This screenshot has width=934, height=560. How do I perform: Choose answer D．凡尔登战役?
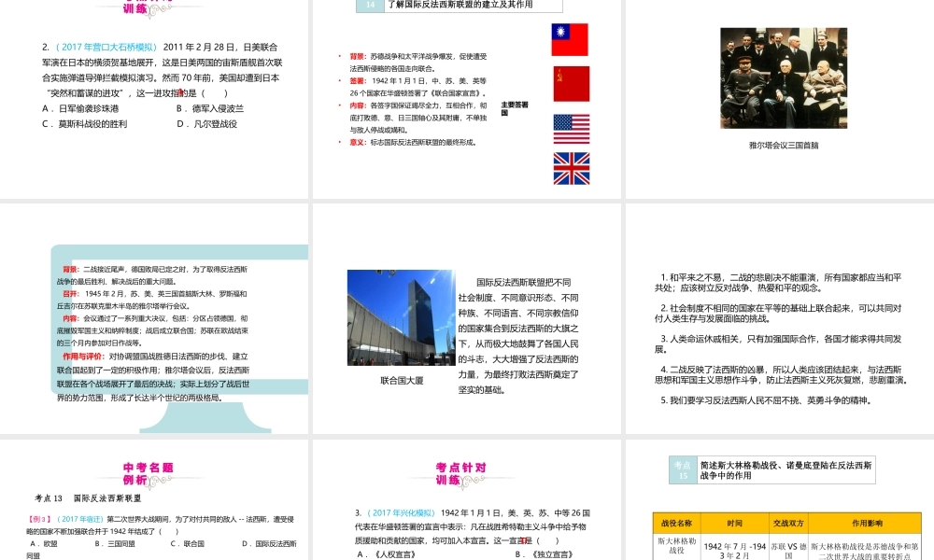pos(206,124)
